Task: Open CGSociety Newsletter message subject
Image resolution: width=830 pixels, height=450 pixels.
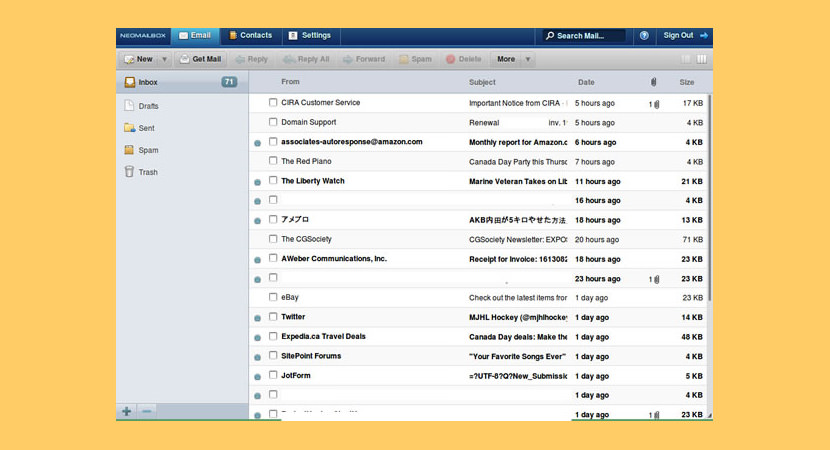Action: pos(518,240)
